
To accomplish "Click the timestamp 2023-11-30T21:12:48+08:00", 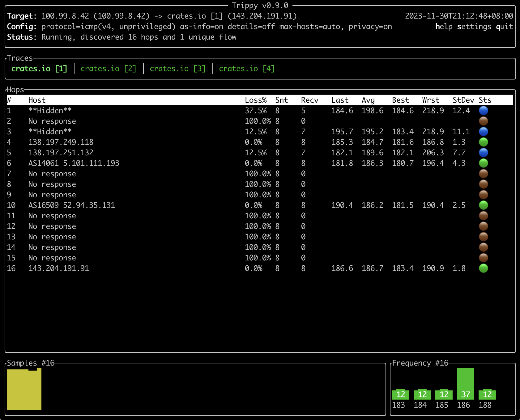I will coord(459,16).
